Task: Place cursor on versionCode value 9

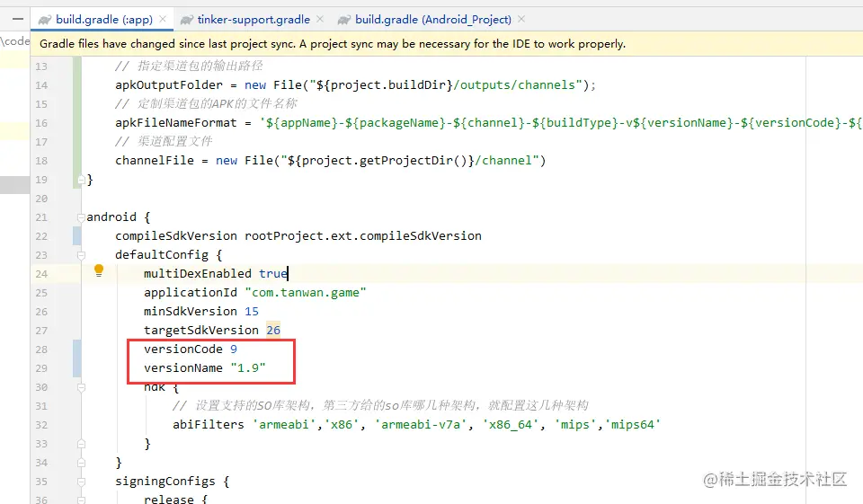Action: 234,349
